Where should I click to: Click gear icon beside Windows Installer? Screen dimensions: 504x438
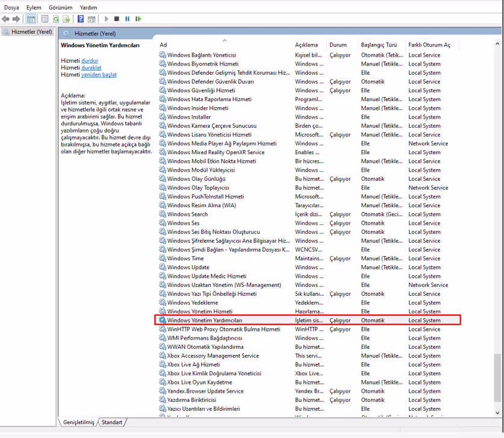163,117
